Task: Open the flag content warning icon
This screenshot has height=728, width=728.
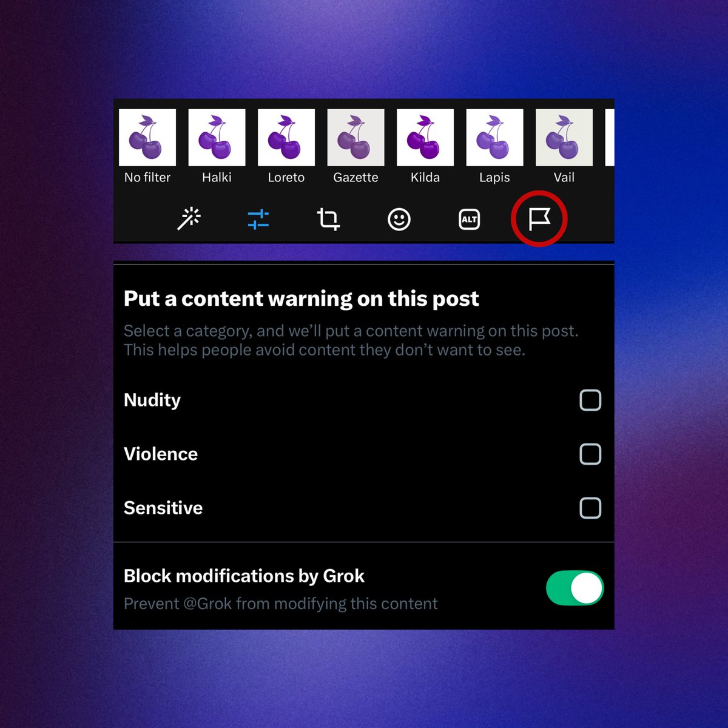Action: (539, 219)
